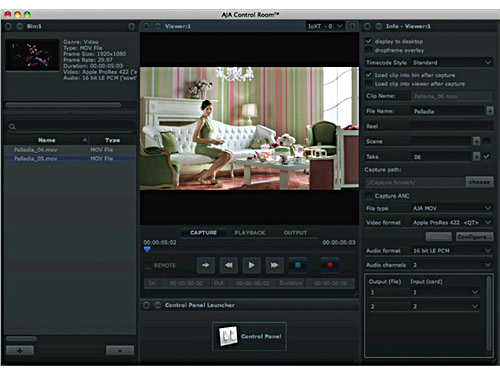The height and width of the screenshot is (375, 500).
Task: Click into the Bin search field
Action: [70, 127]
